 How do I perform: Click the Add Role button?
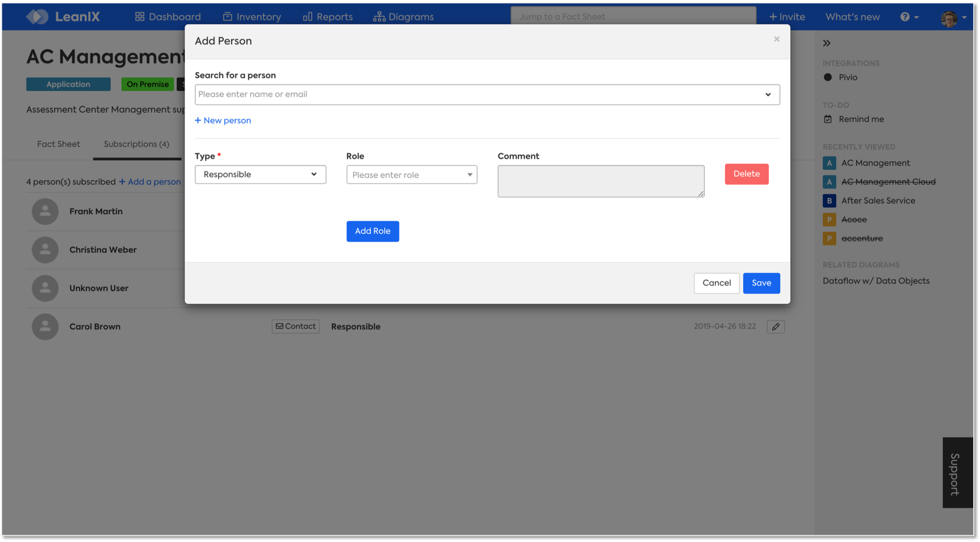click(x=372, y=231)
